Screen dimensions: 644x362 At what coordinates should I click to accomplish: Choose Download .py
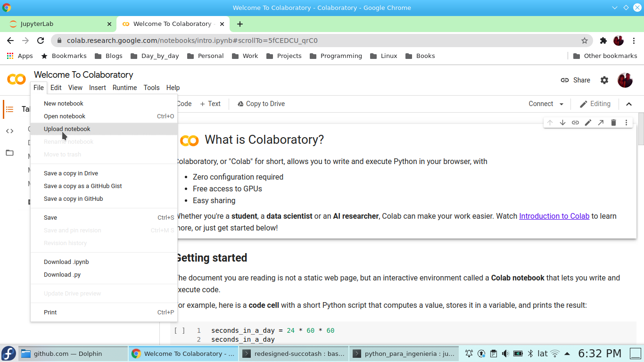[104, 275]
